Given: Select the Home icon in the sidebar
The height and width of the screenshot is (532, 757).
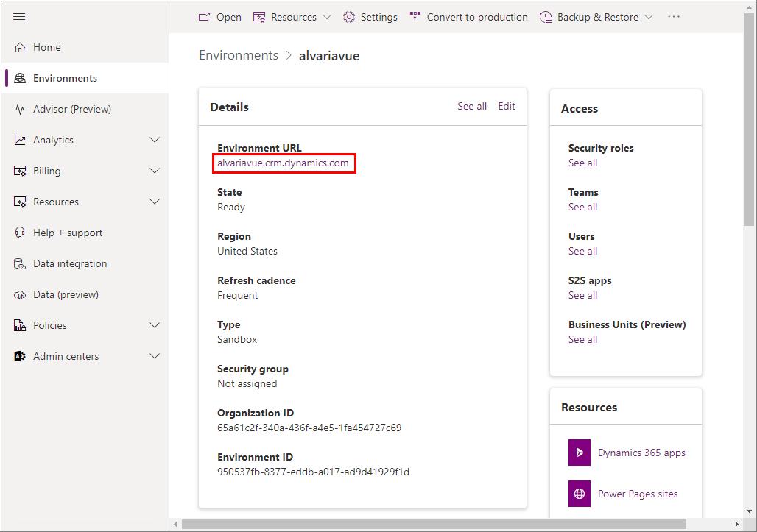Looking at the screenshot, I should coord(21,47).
